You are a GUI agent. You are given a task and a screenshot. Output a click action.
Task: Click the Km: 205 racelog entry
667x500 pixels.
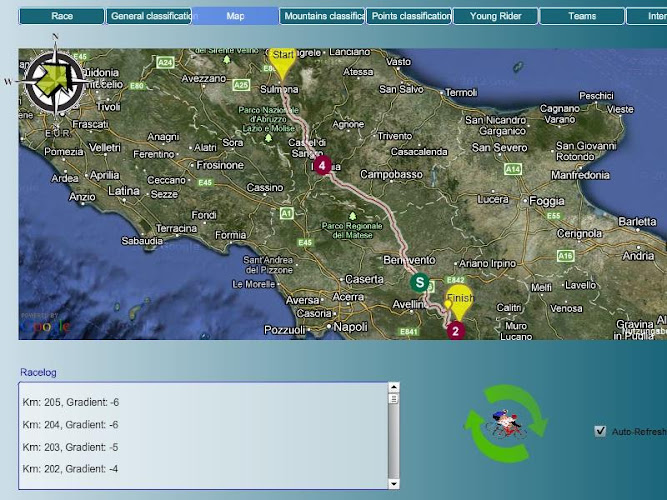tap(71, 402)
